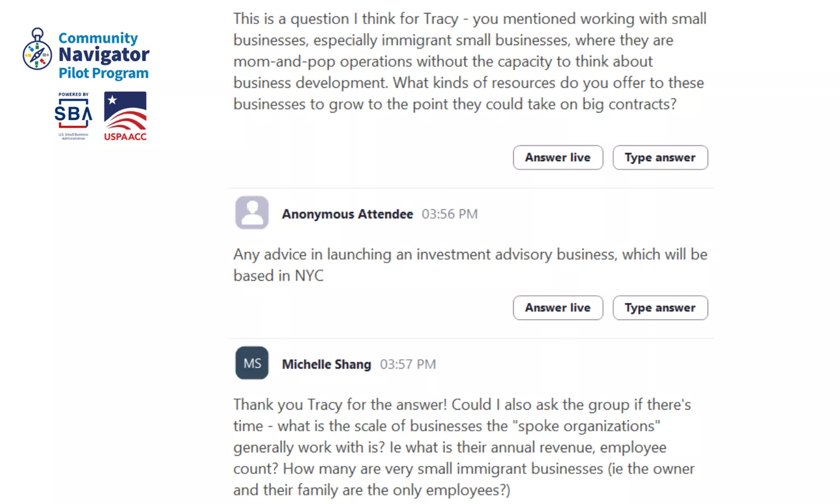Select the Michelle Shang name
The height and width of the screenshot is (504, 840).
(326, 365)
